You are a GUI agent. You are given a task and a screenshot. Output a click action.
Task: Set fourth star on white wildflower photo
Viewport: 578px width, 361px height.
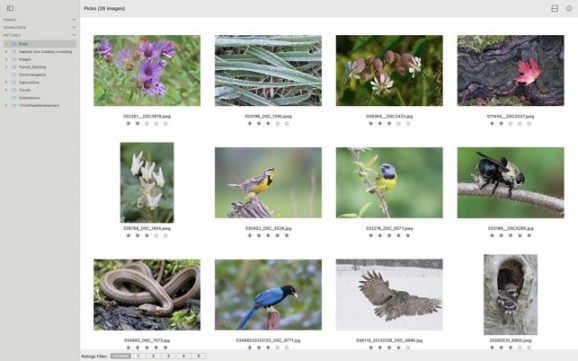tap(156, 235)
